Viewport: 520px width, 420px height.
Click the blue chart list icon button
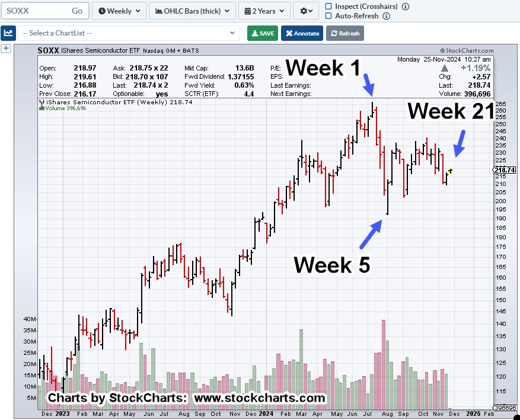(x=8, y=33)
